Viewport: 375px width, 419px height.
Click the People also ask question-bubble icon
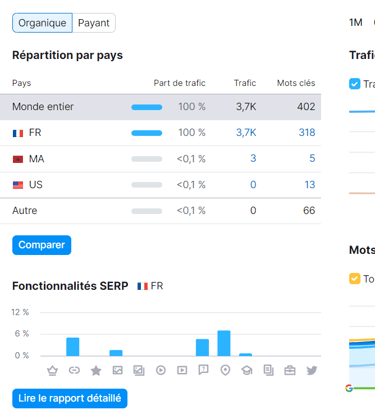[x=203, y=370]
